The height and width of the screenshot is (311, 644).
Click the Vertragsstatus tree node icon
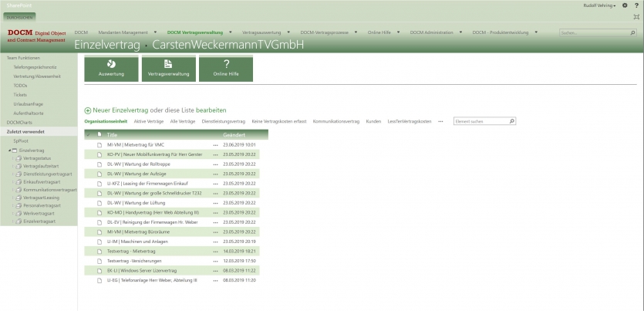point(19,158)
